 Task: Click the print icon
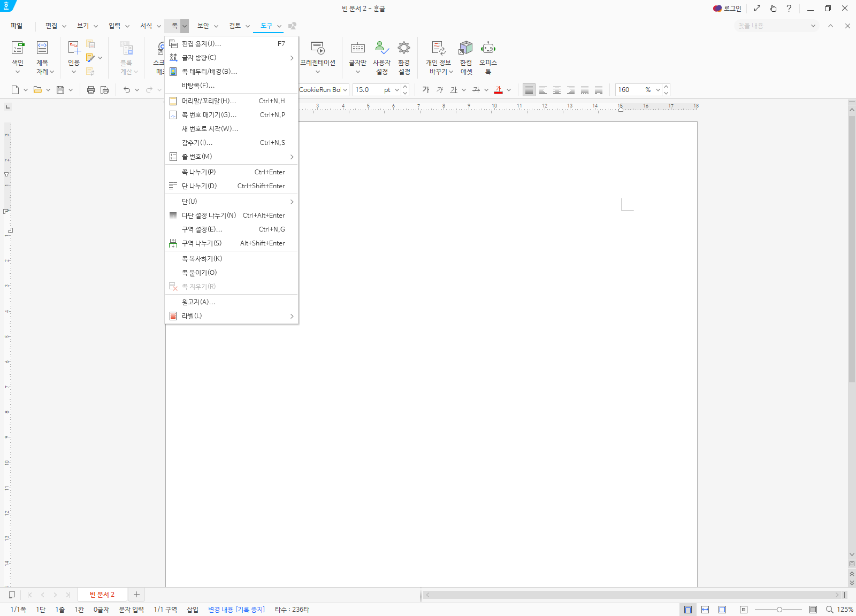pyautogui.click(x=91, y=90)
